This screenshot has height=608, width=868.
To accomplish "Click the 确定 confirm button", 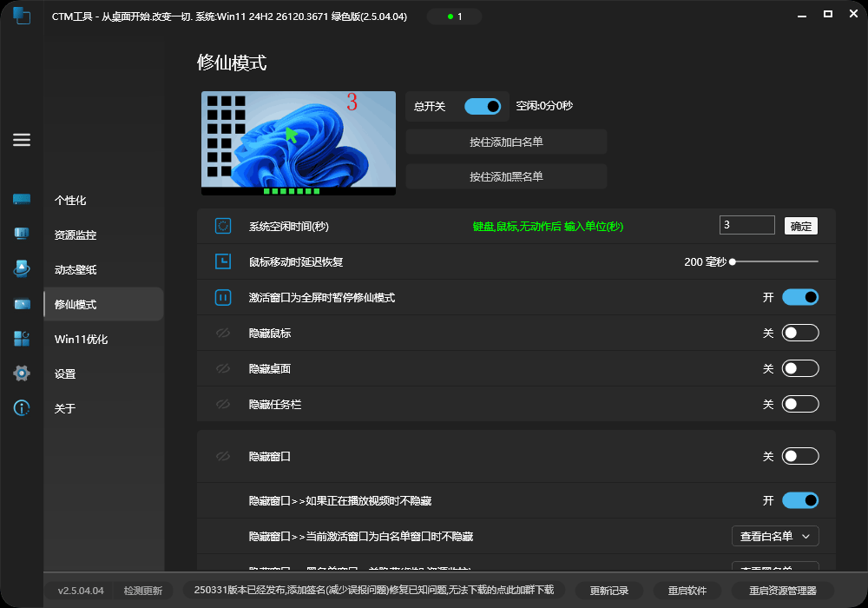I will click(x=800, y=225).
